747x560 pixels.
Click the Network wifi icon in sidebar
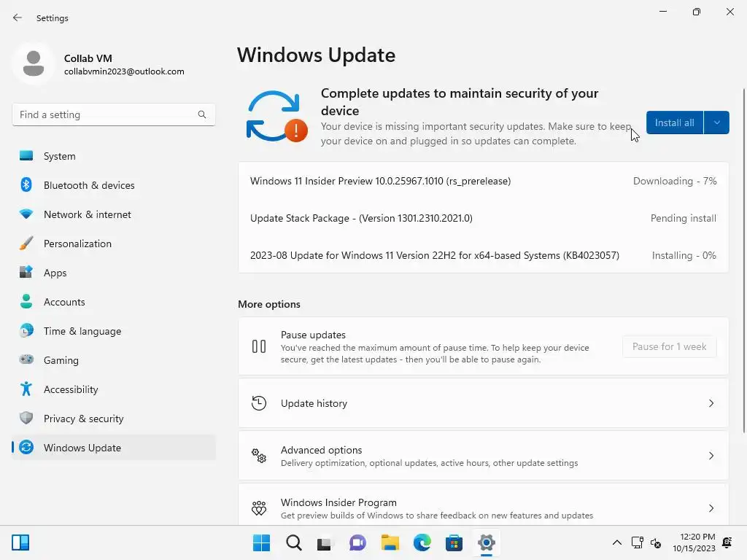point(26,214)
